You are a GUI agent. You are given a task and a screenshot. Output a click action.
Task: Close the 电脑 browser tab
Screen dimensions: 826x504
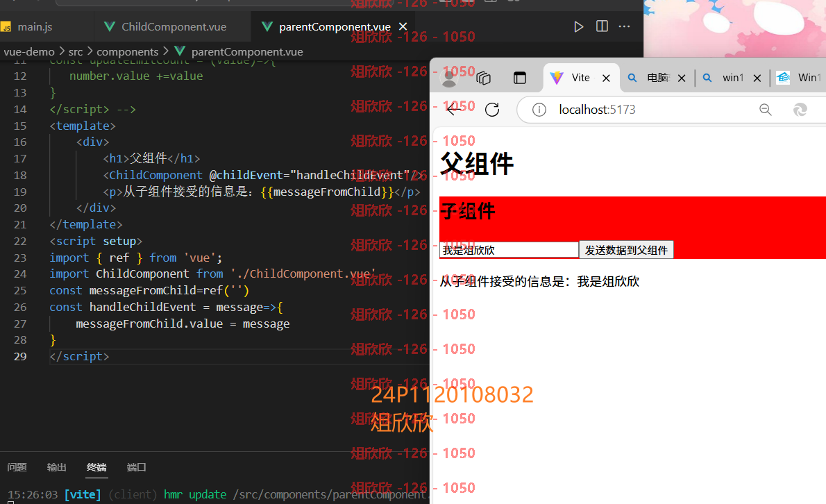(682, 78)
